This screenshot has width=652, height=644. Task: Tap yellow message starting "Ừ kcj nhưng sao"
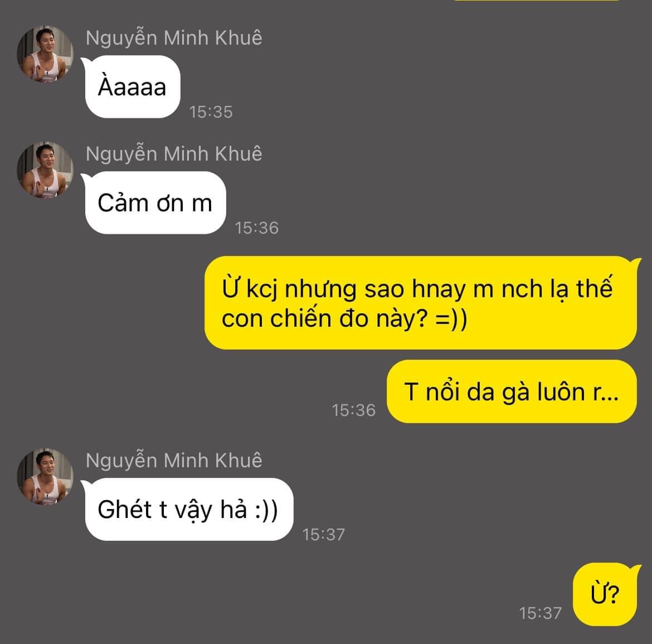tap(421, 303)
